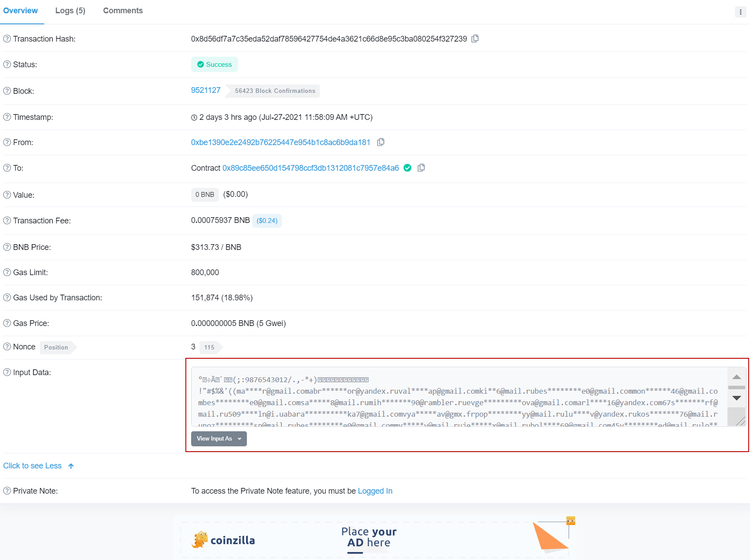Open the Comments tab
The image size is (750, 560).
(123, 11)
